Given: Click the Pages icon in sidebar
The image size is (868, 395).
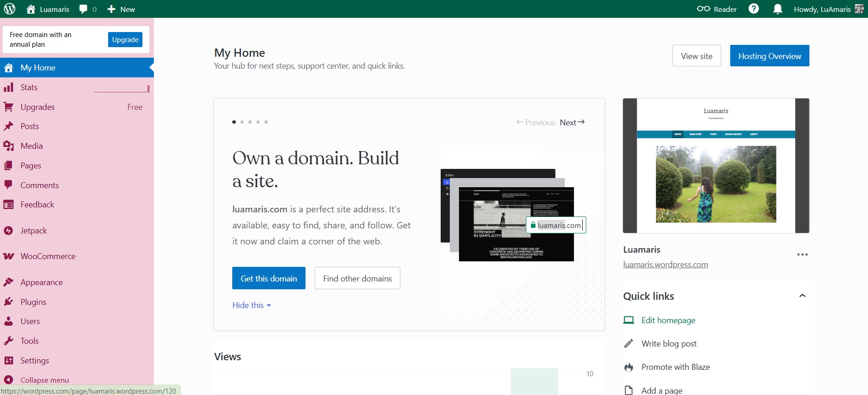Looking at the screenshot, I should pos(9,165).
